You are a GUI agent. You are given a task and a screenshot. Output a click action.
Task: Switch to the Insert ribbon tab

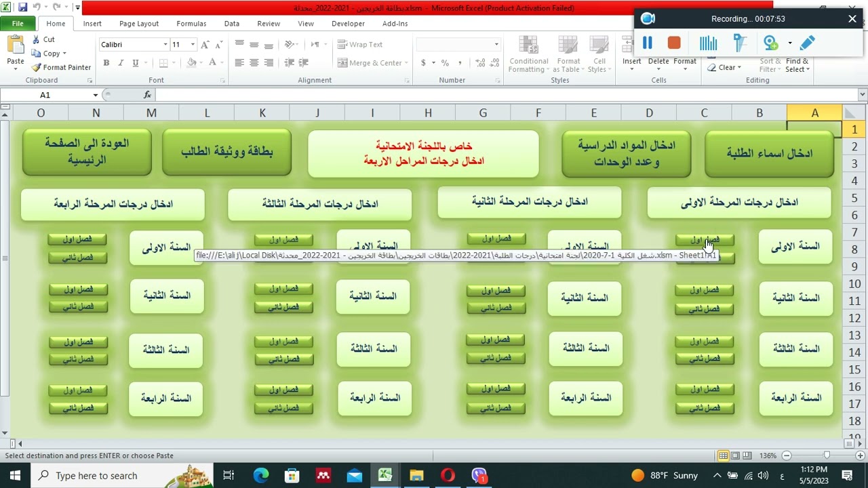coord(92,23)
